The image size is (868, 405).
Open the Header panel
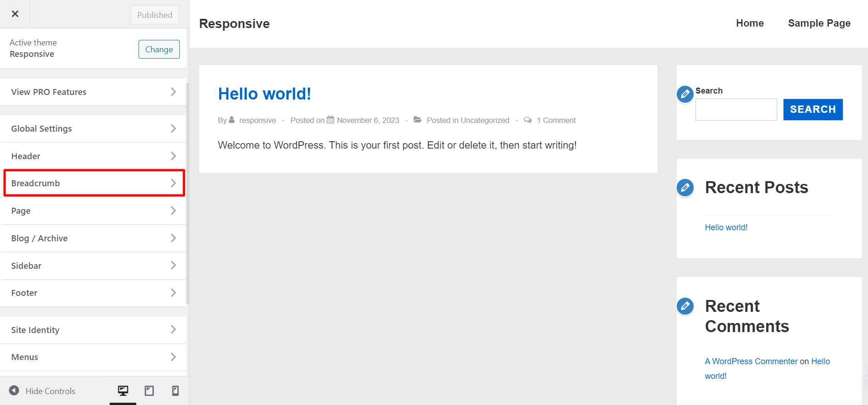(93, 156)
